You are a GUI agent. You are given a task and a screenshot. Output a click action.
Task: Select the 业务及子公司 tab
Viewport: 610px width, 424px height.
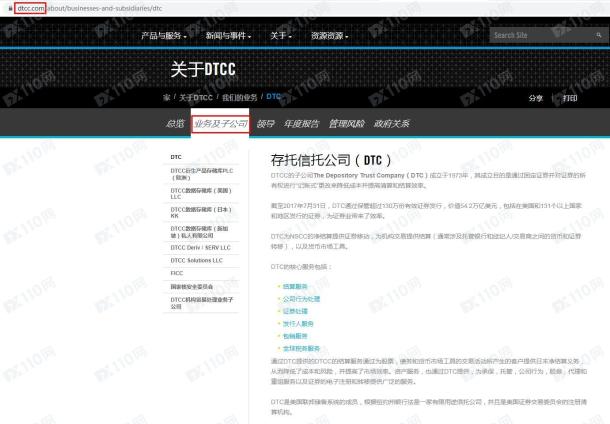(220, 124)
